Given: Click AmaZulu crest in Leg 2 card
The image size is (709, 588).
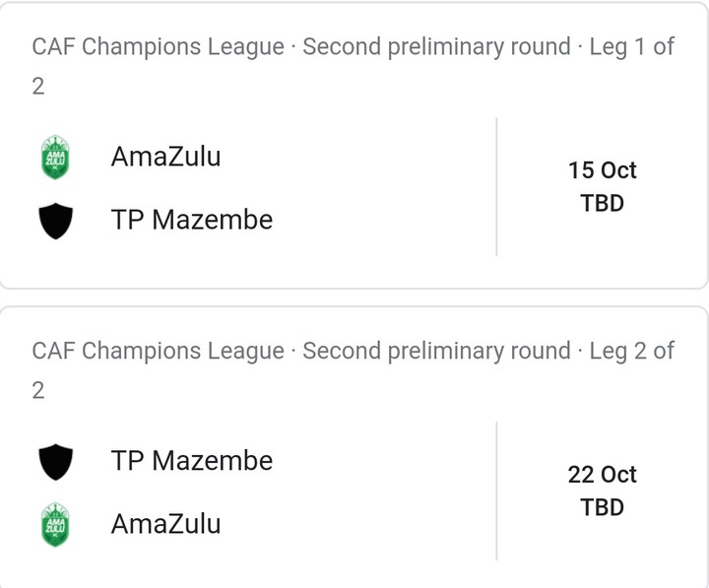Looking at the screenshot, I should 55,525.
